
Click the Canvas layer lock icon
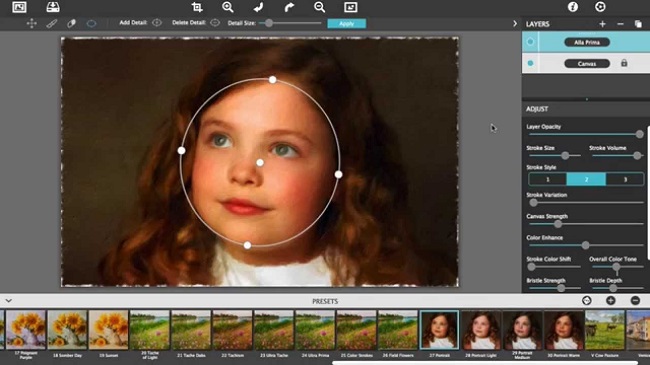(624, 63)
